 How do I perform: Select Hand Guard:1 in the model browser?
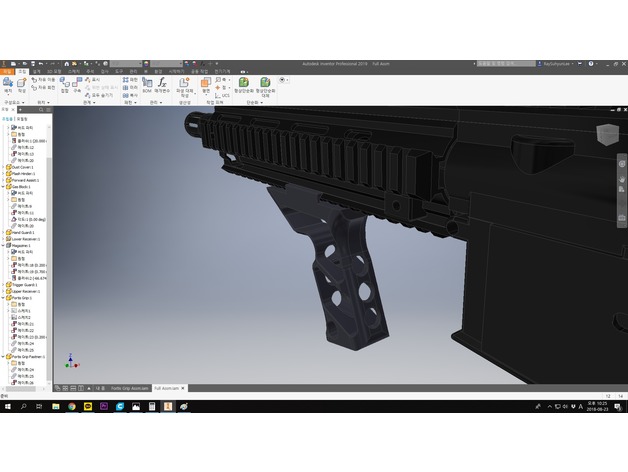click(x=22, y=232)
